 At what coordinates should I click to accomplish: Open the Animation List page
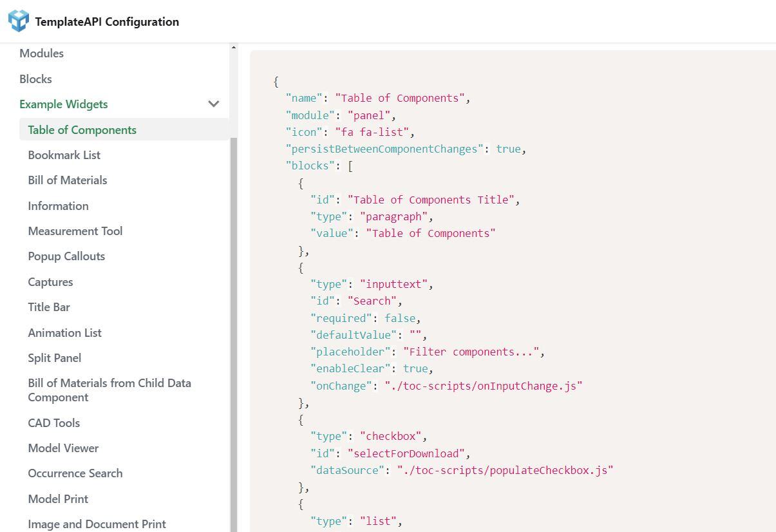click(x=64, y=333)
